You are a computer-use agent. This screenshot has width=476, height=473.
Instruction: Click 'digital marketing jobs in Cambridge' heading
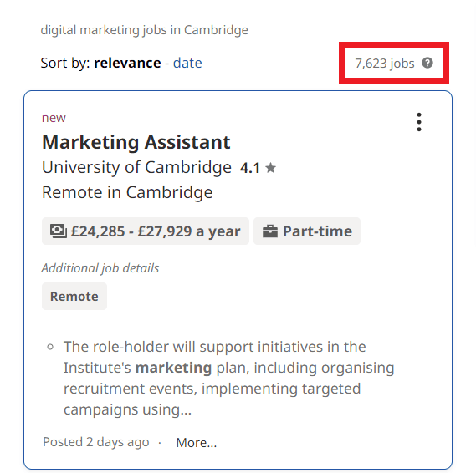pyautogui.click(x=144, y=30)
